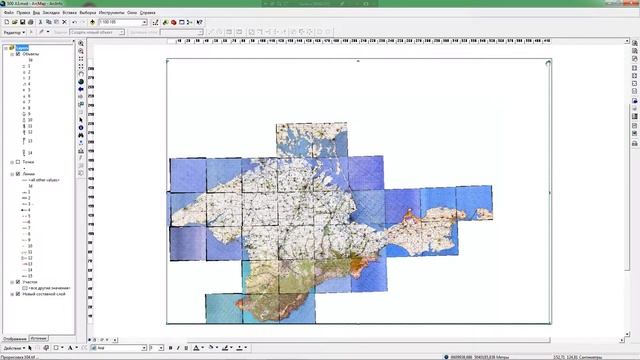
Task: Collapse the Объекты layer tree node
Action: coord(12,54)
